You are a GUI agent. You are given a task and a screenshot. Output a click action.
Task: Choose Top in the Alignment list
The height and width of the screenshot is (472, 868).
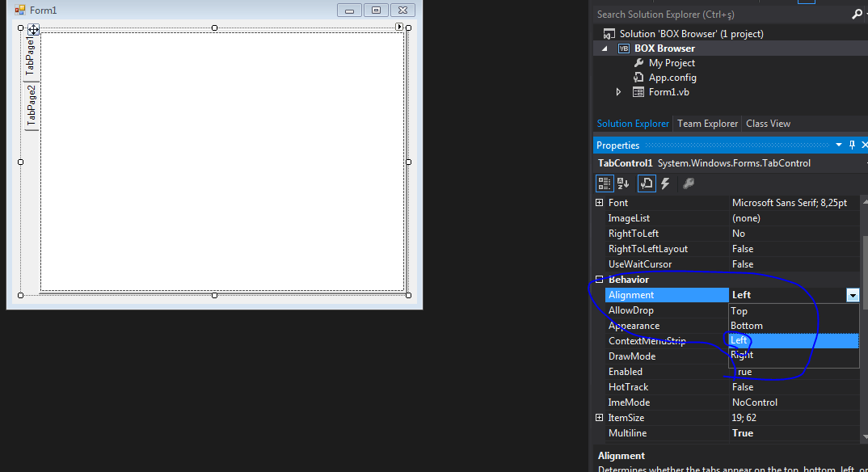pyautogui.click(x=794, y=311)
